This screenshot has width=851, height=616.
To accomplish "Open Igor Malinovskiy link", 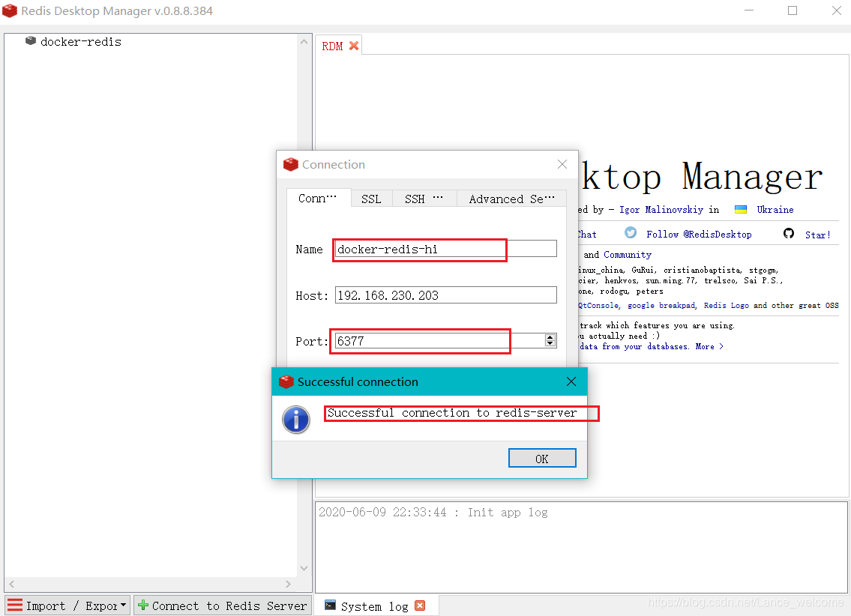I will point(661,210).
